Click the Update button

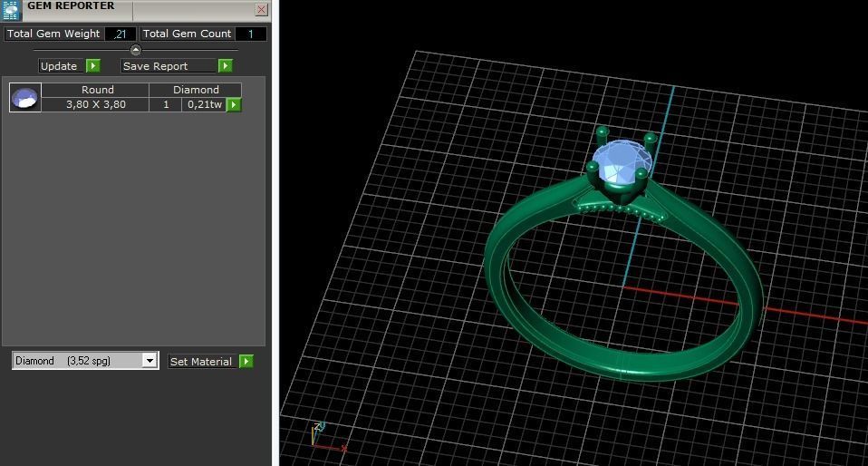point(61,66)
